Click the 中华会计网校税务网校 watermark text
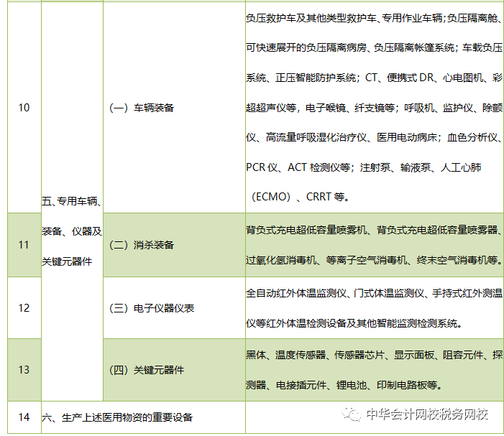Image resolution: width=504 pixels, height=436 pixels. (427, 415)
